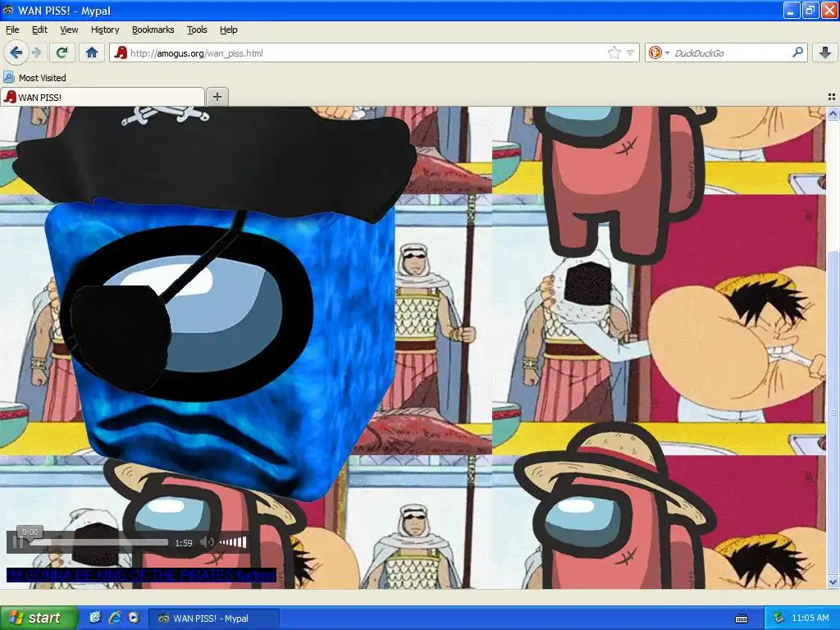Click the red amogus site favicon in URL bar
840x630 pixels.
click(121, 52)
